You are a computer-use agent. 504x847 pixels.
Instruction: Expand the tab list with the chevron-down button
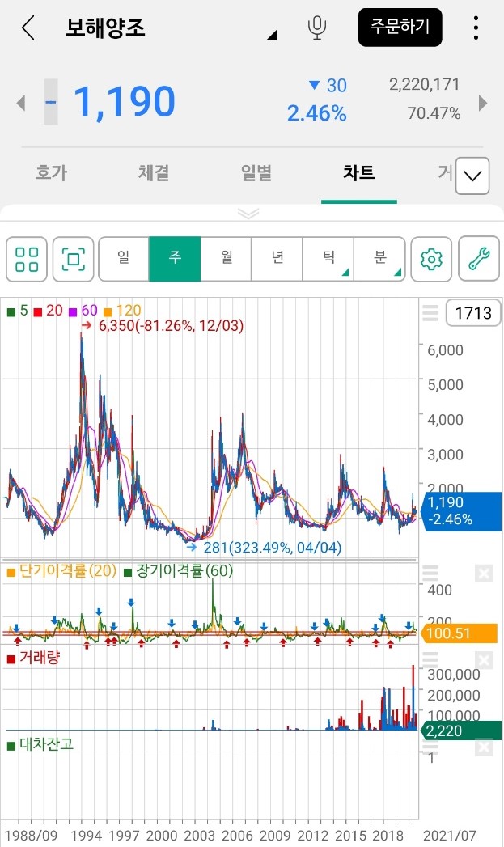click(472, 176)
